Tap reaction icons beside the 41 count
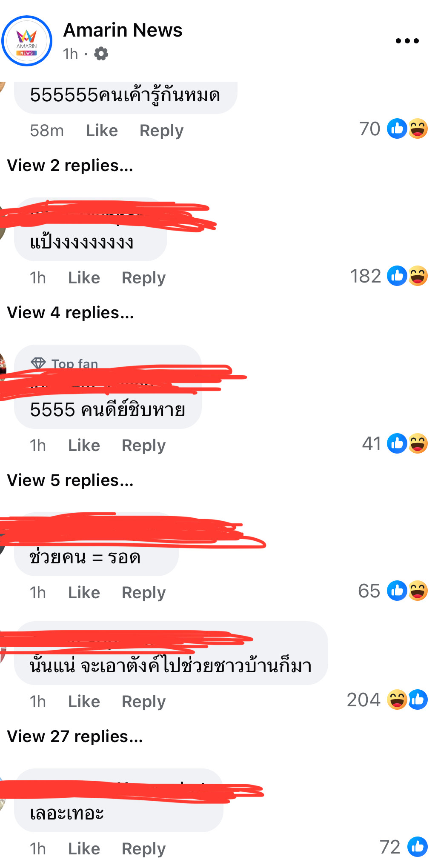 pyautogui.click(x=407, y=444)
